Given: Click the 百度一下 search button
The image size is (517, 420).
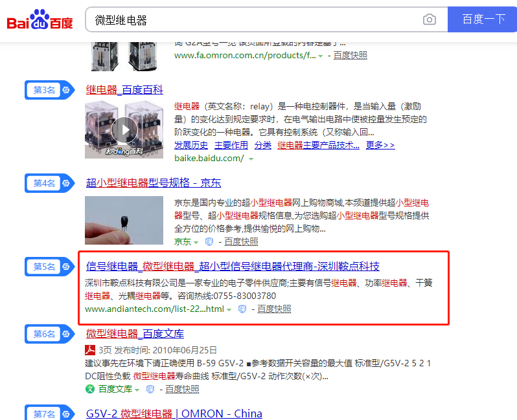Looking at the screenshot, I should [x=483, y=19].
